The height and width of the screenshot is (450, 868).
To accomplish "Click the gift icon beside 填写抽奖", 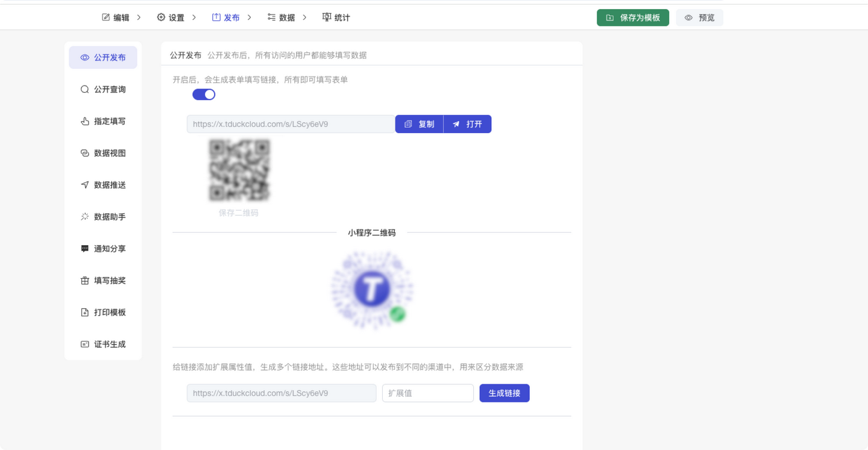I will (x=85, y=281).
